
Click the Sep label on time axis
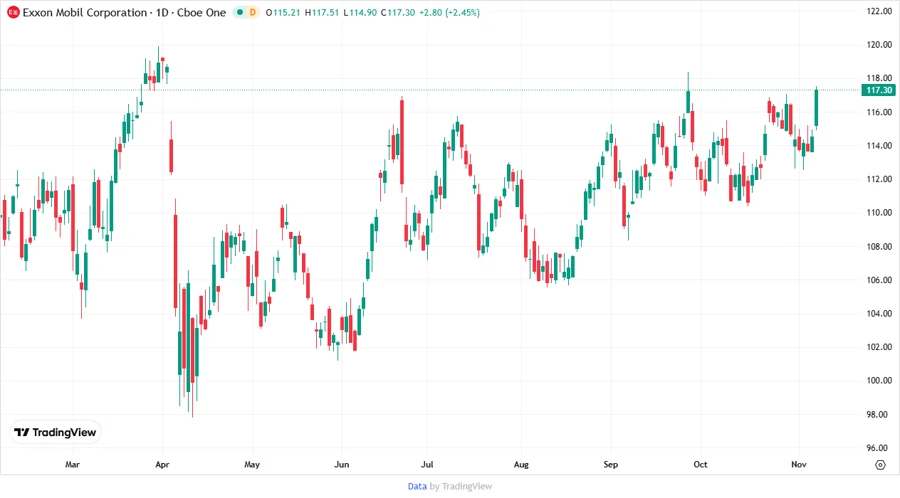(611, 464)
